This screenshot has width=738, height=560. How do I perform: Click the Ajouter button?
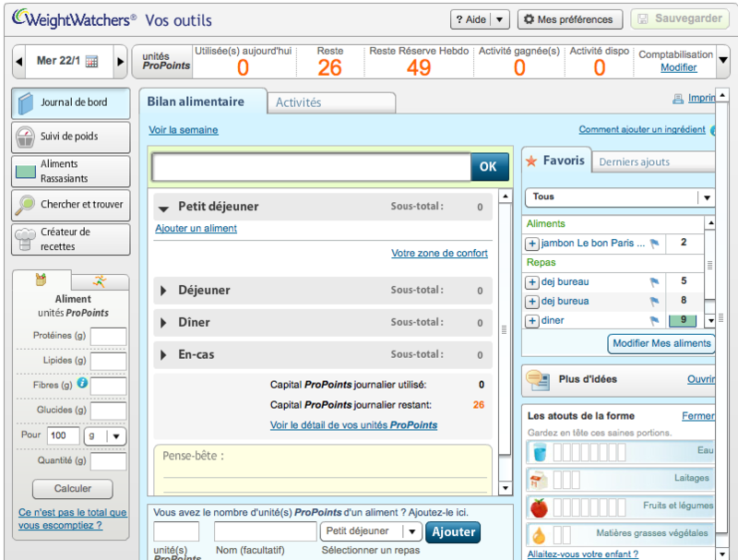(x=453, y=532)
